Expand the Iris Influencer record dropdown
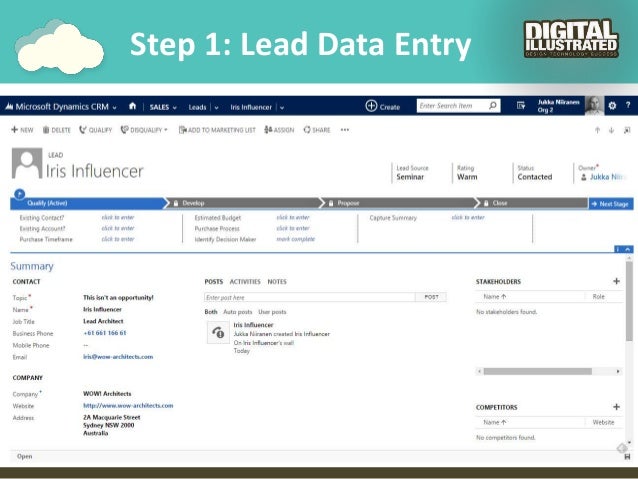The height and width of the screenshot is (479, 638). (x=282, y=107)
